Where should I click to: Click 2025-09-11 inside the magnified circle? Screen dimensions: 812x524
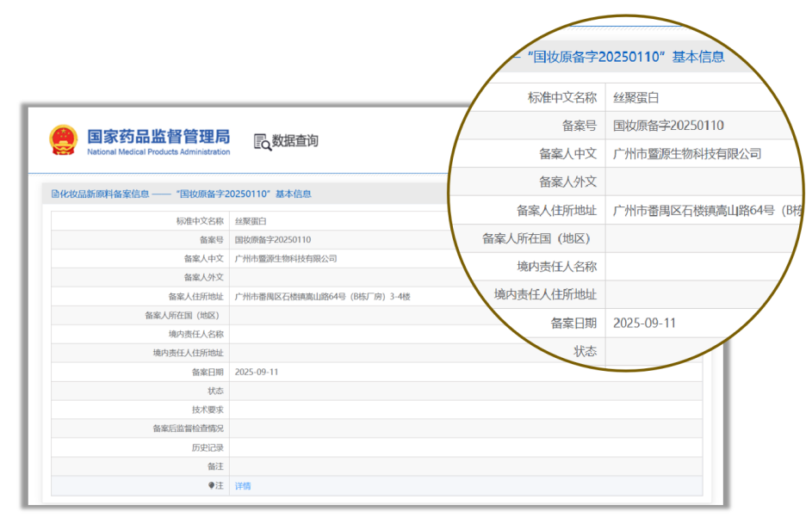pos(645,324)
